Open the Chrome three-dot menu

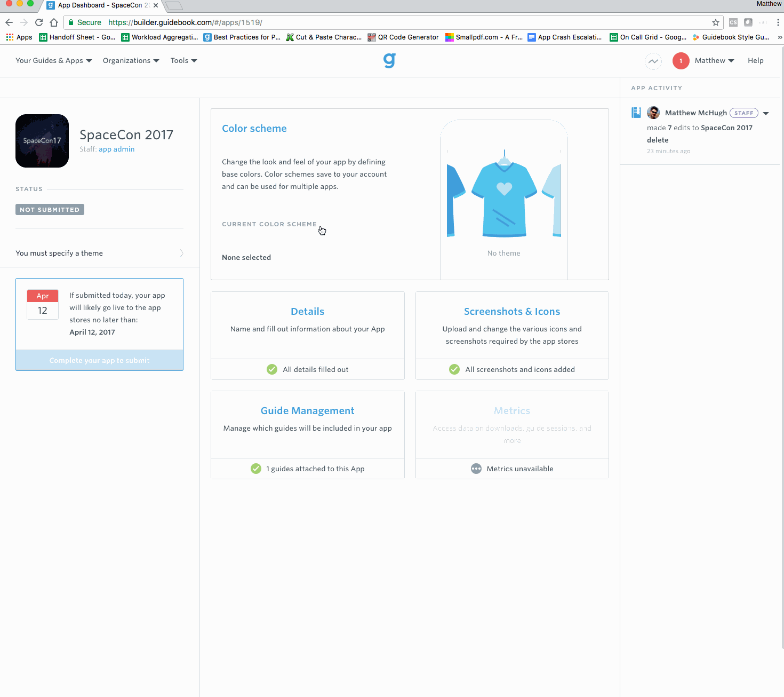click(x=778, y=22)
